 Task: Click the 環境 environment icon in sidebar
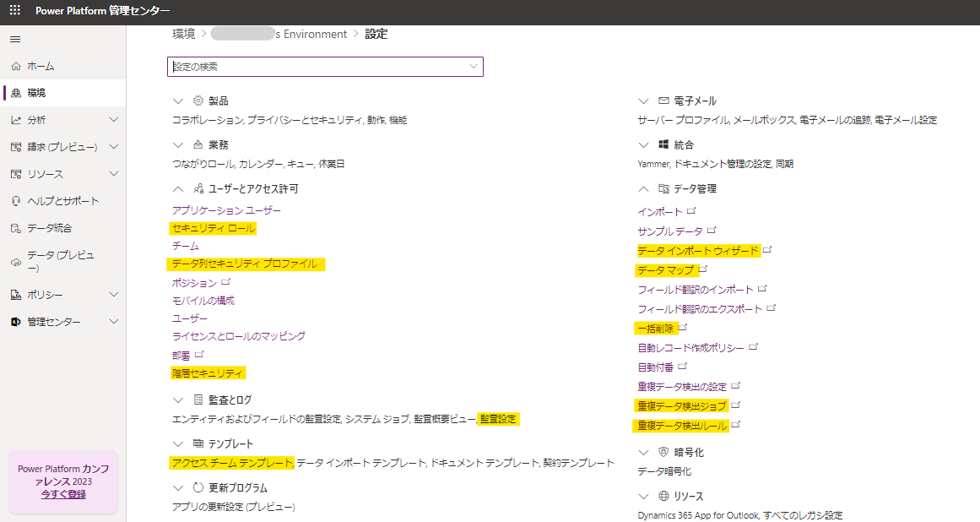16,93
